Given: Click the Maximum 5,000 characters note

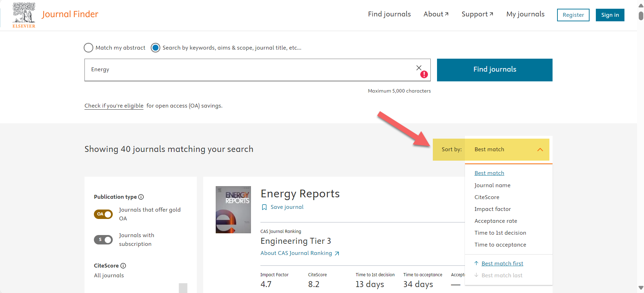Looking at the screenshot, I should click(399, 91).
